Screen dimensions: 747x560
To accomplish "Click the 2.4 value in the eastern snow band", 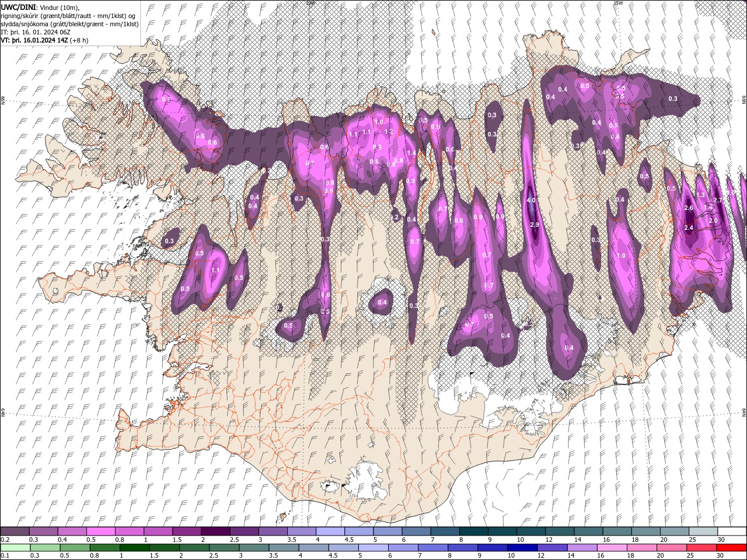I will [x=689, y=228].
